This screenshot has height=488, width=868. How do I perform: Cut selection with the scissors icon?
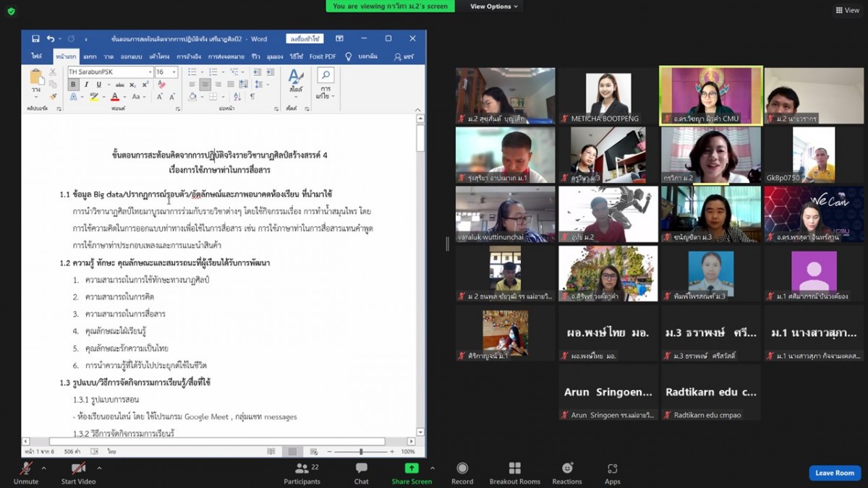(53, 72)
